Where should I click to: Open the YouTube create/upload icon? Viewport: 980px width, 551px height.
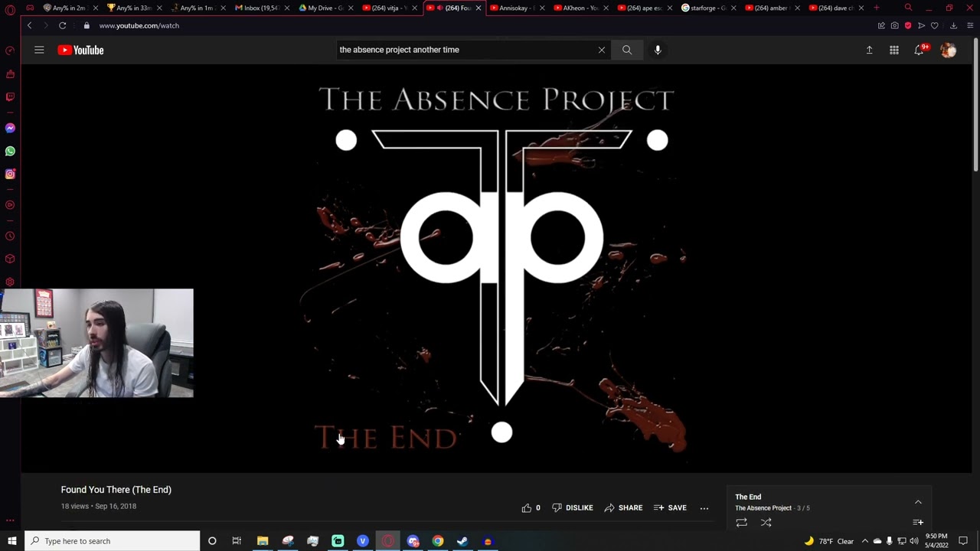[x=869, y=50]
